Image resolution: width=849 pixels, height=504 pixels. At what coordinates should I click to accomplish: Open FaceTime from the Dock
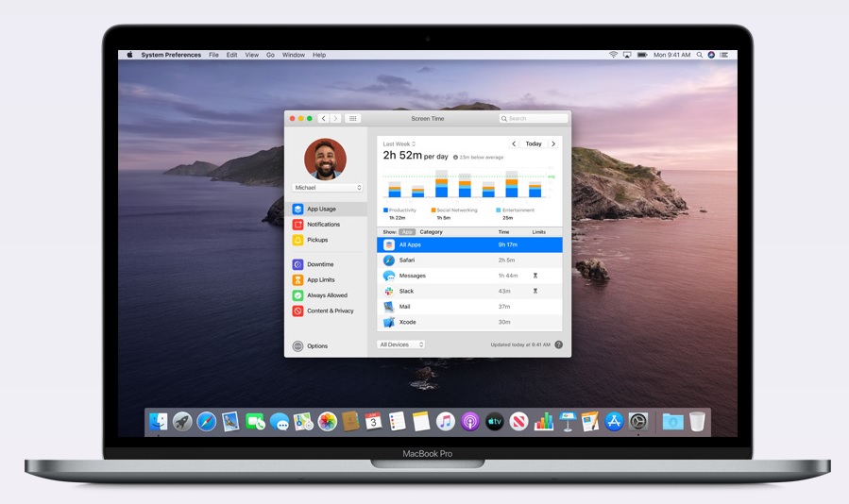[255, 421]
